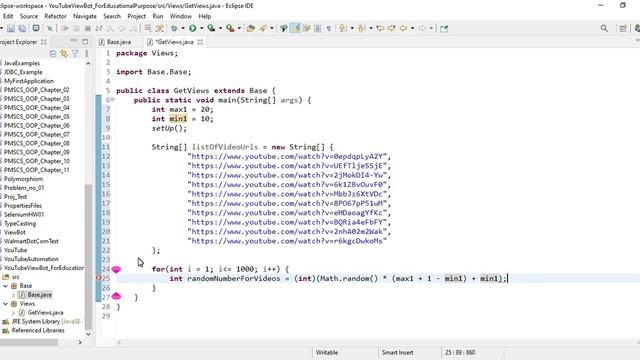The width and height of the screenshot is (640, 360).
Task: Close the Project Explorer view tab
Action: click(44, 42)
